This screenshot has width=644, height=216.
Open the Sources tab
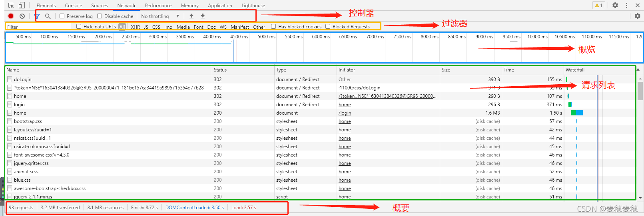click(100, 6)
